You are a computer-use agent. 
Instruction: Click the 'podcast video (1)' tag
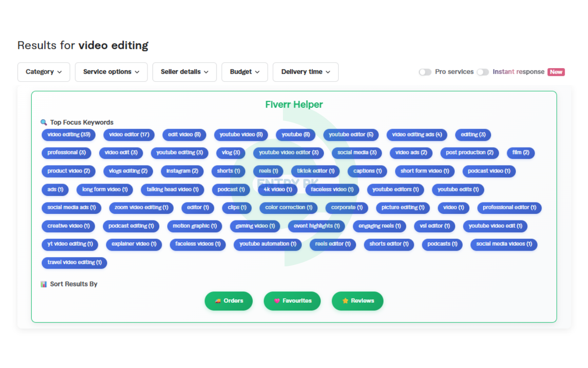[489, 171]
